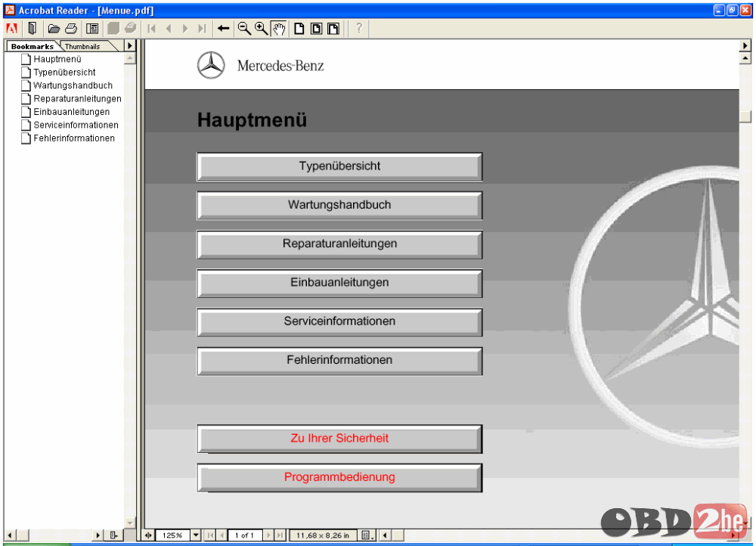Click the Reparaturanleitungen menu button
Image resolution: width=756 pixels, height=546 pixels.
pos(339,244)
